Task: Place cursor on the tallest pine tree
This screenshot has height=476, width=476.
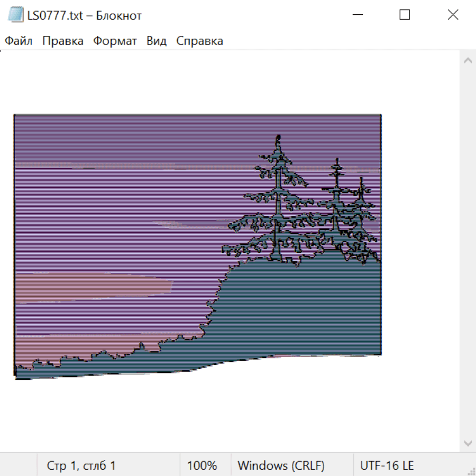Action: tap(277, 201)
